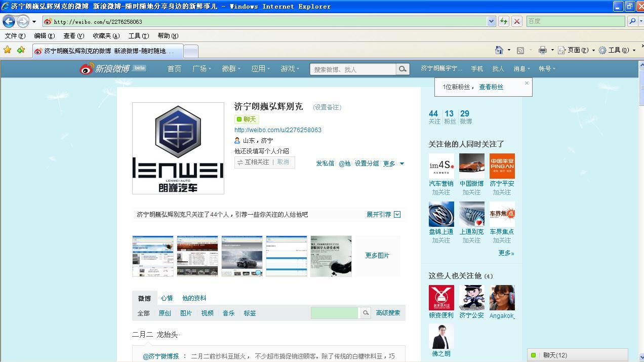Click the 取消 unfollow link
The width and height of the screenshot is (644, 362).
(x=283, y=162)
